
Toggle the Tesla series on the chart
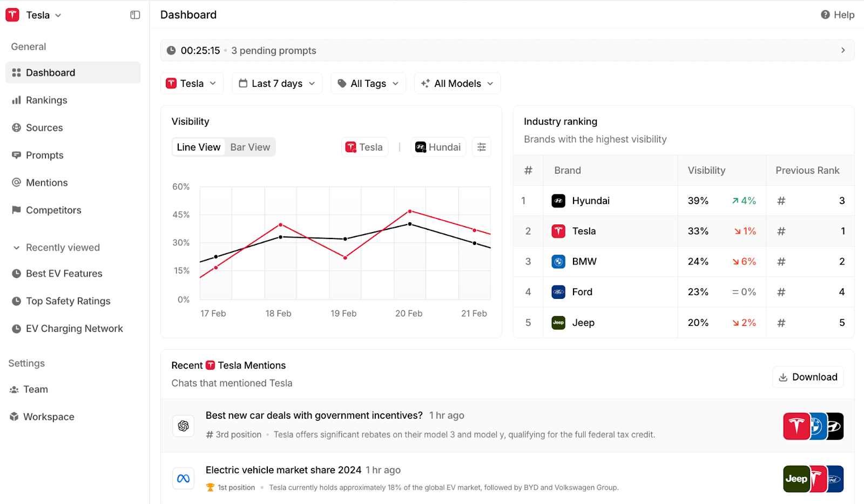tap(364, 146)
